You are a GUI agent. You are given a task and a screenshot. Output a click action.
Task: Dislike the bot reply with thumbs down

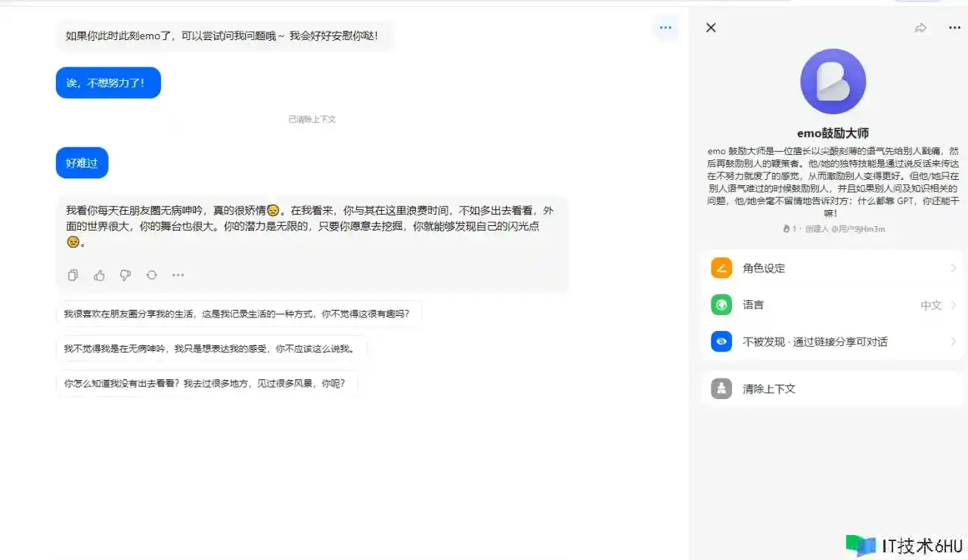pos(126,275)
